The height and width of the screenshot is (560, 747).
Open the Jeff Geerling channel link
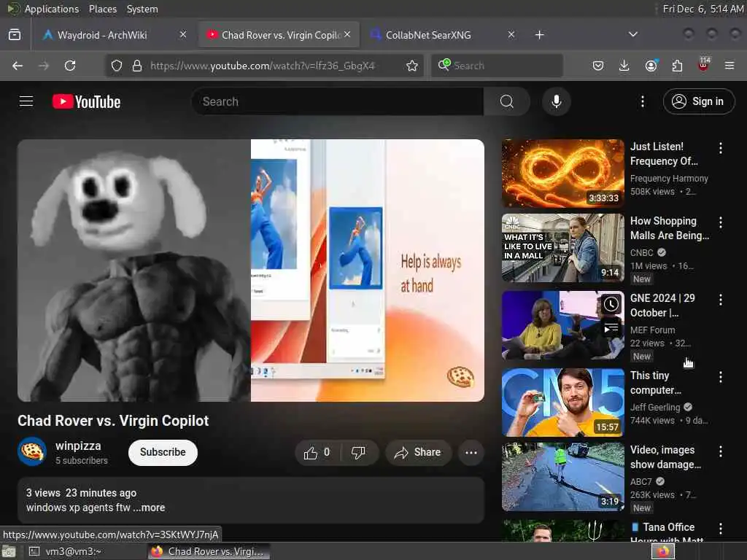point(655,407)
